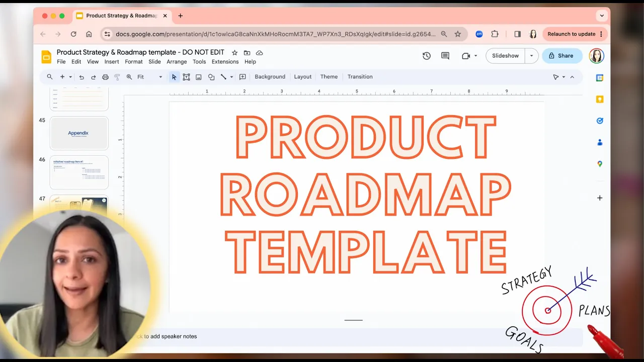This screenshot has height=362, width=644.
Task: Open the Edit menu
Action: click(76, 62)
